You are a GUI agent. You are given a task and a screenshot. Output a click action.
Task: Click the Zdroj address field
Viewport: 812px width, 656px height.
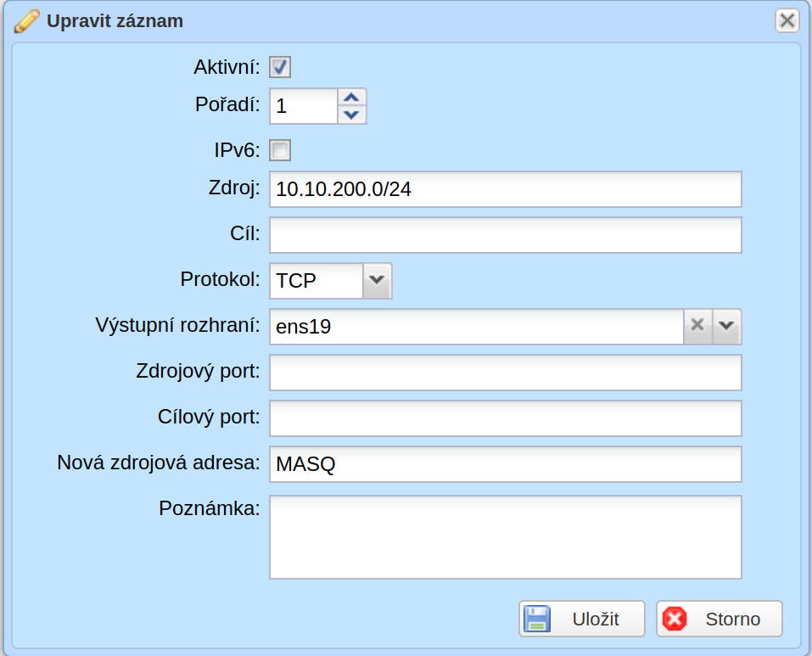506,189
